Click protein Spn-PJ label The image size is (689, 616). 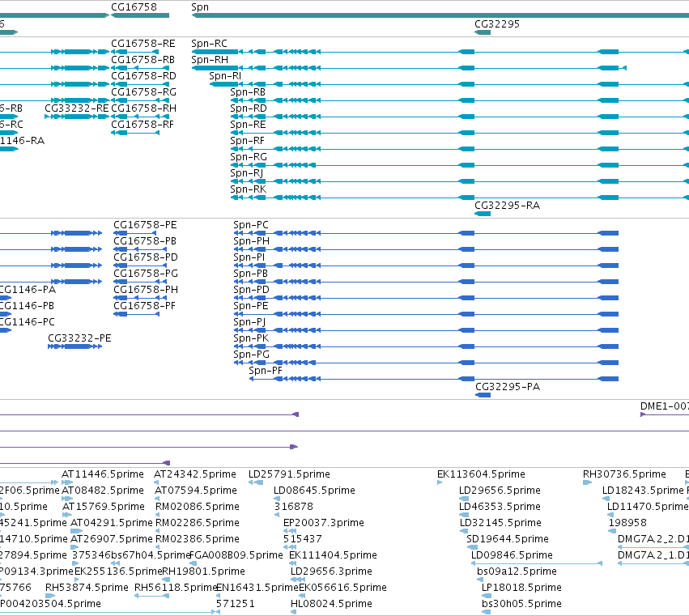click(x=249, y=322)
